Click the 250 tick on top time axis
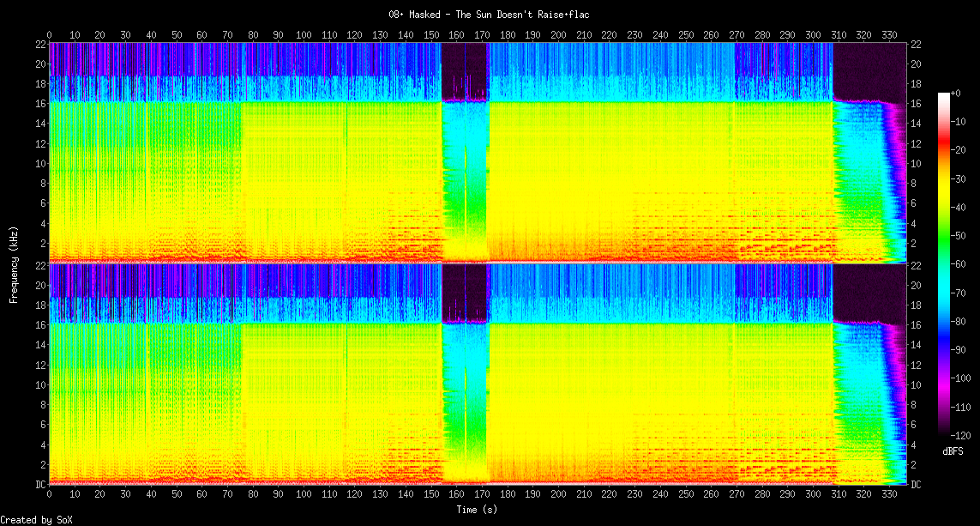The width and height of the screenshot is (980, 526). [x=684, y=34]
